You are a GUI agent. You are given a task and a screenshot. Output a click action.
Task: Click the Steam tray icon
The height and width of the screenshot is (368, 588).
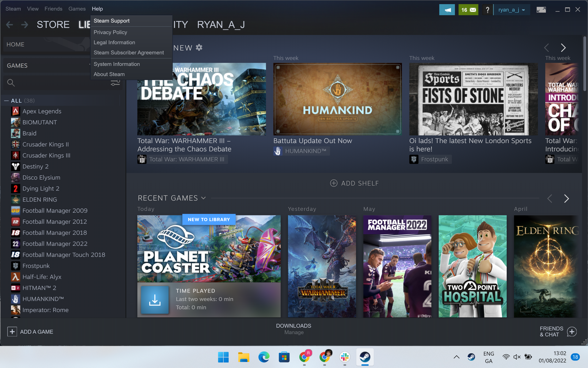471,357
